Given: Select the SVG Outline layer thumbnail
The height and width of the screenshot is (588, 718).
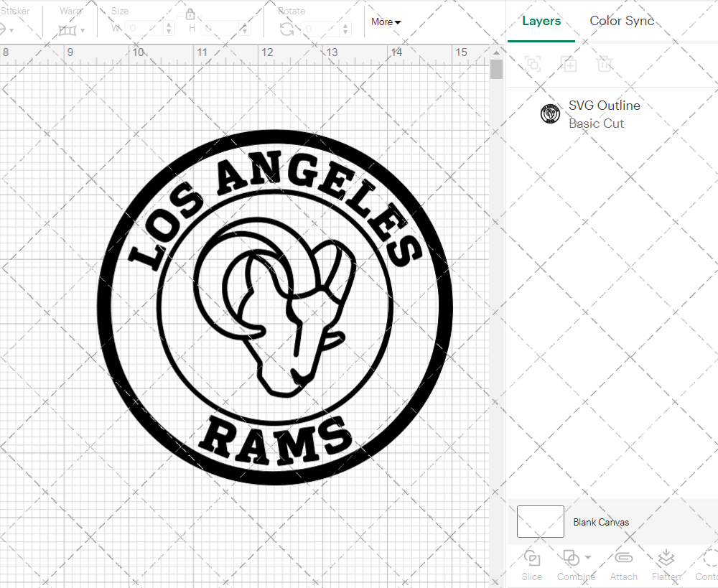Looking at the screenshot, I should [x=550, y=113].
